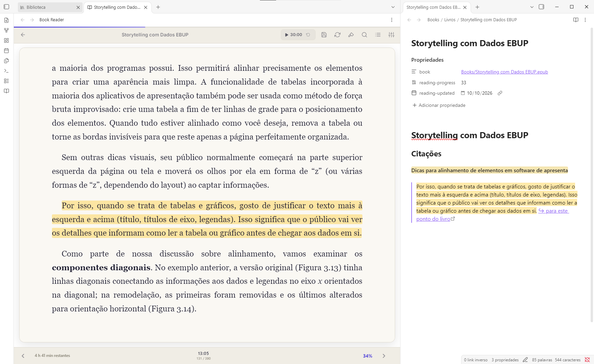Click Adicionar propriedade

click(x=439, y=105)
